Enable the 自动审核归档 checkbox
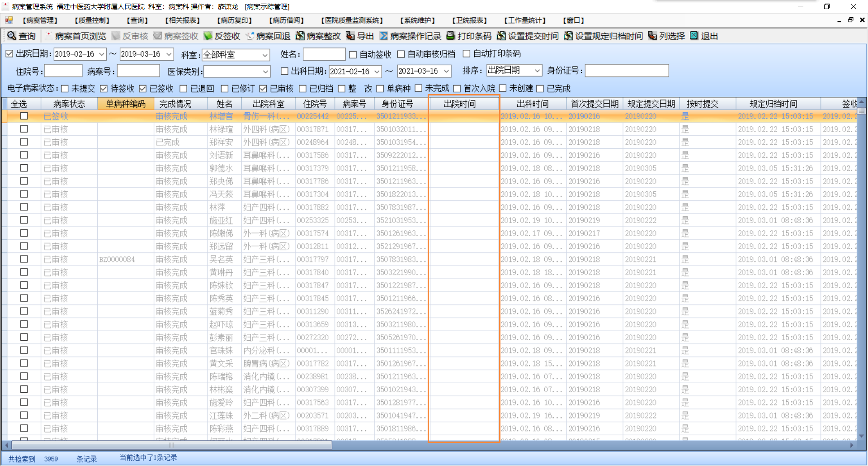Viewport: 868px width, 466px height. (401, 54)
